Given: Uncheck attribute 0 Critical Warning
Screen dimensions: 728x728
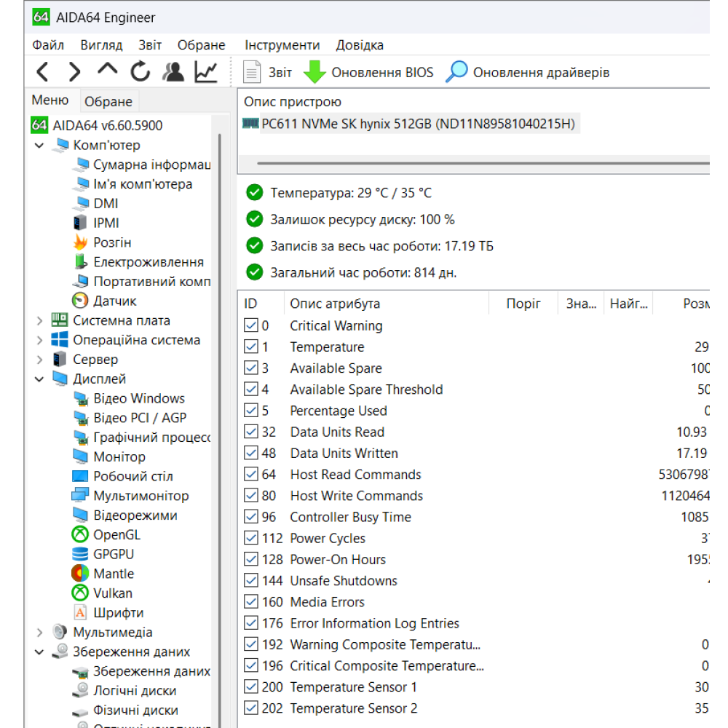Looking at the screenshot, I should coord(252,325).
